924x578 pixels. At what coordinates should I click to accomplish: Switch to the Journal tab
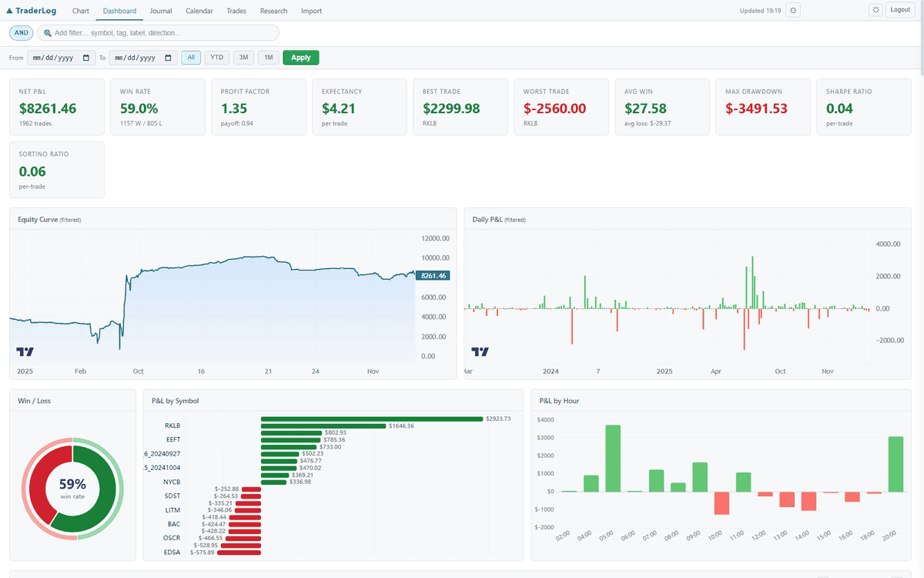[x=160, y=11]
